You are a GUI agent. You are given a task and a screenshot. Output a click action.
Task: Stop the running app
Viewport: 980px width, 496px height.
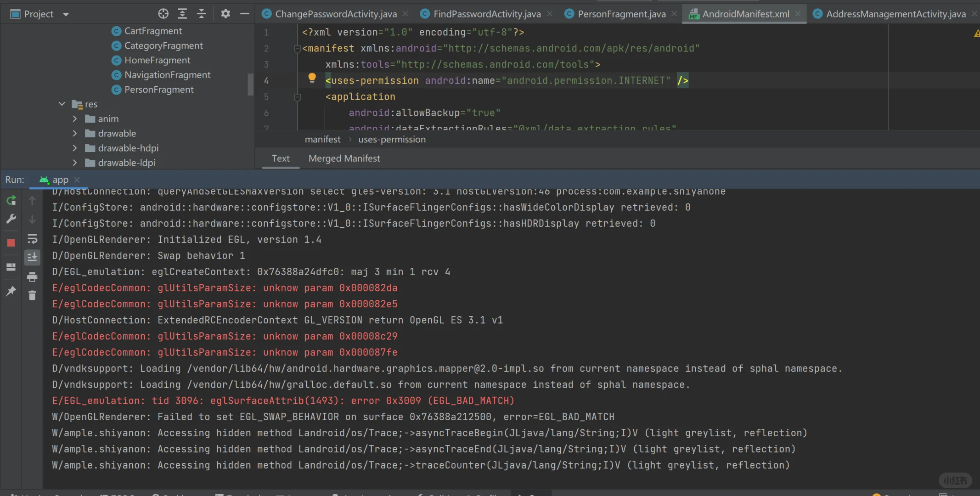11,243
